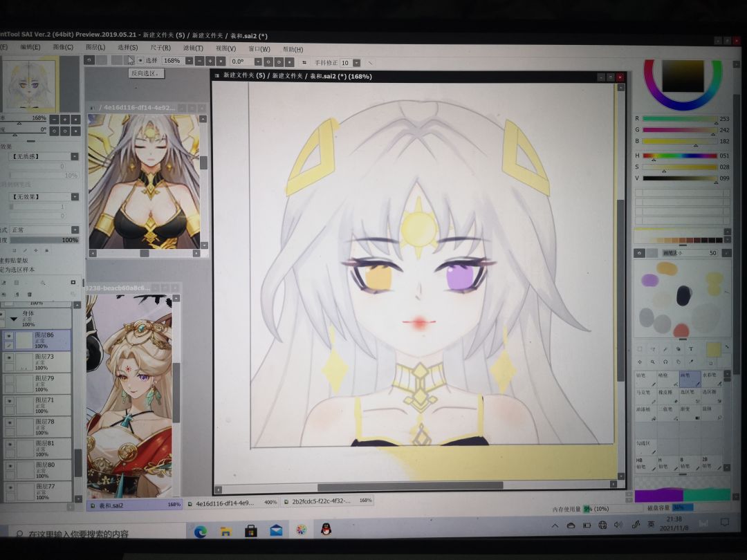Image resolution: width=747 pixels, height=560 pixels.
Task: Select the 油漆桶 paint bucket tool
Action: click(x=645, y=413)
